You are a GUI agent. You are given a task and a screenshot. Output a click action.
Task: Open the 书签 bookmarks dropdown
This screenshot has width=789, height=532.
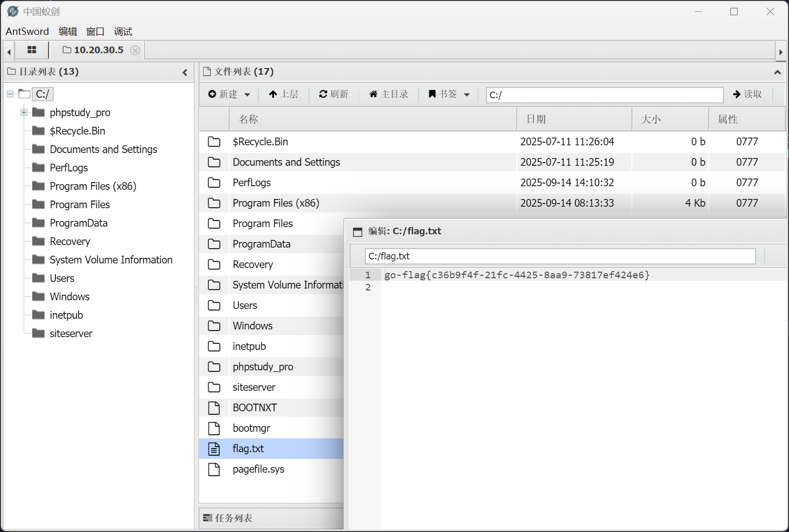point(449,94)
